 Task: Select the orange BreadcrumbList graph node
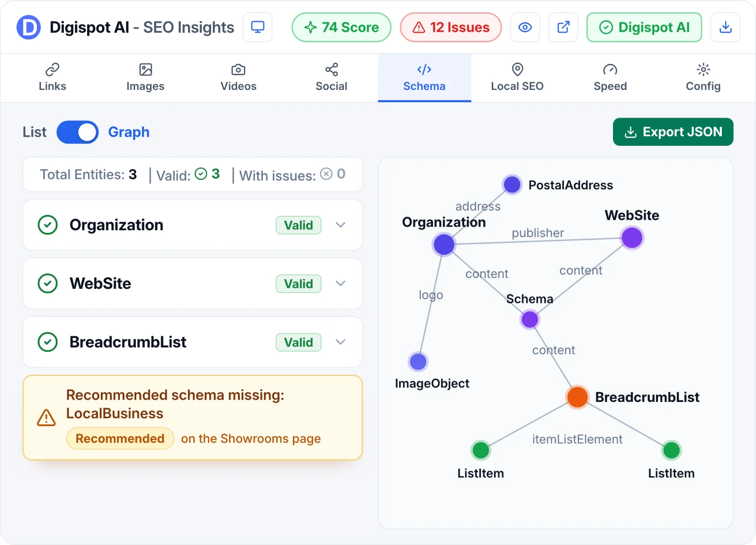[578, 397]
